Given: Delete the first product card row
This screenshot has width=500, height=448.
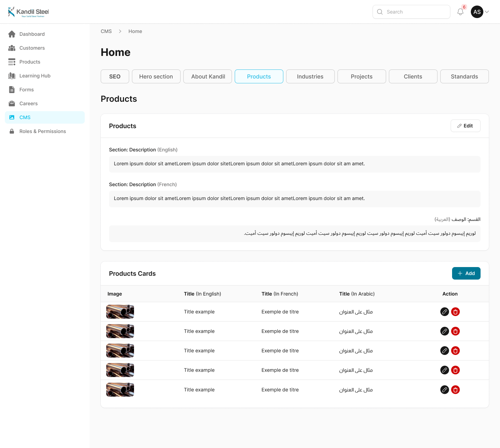Looking at the screenshot, I should pos(456,312).
